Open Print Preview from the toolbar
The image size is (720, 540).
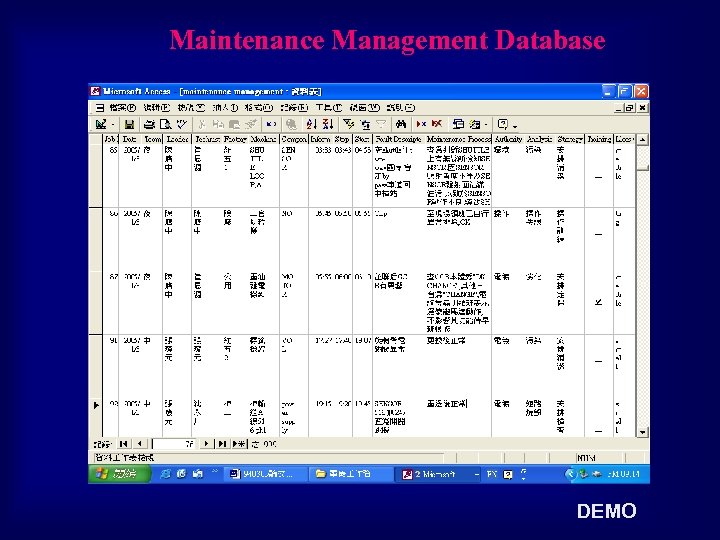point(165,124)
